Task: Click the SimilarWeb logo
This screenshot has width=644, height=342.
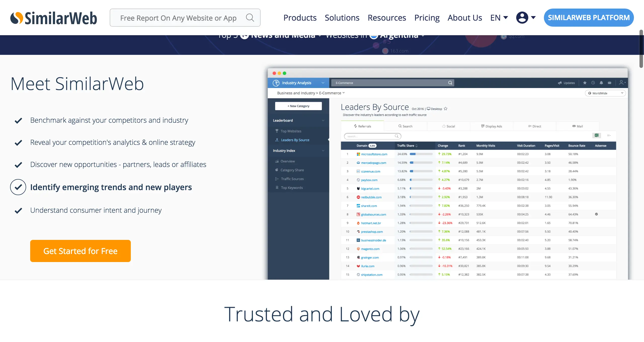Action: 54,18
